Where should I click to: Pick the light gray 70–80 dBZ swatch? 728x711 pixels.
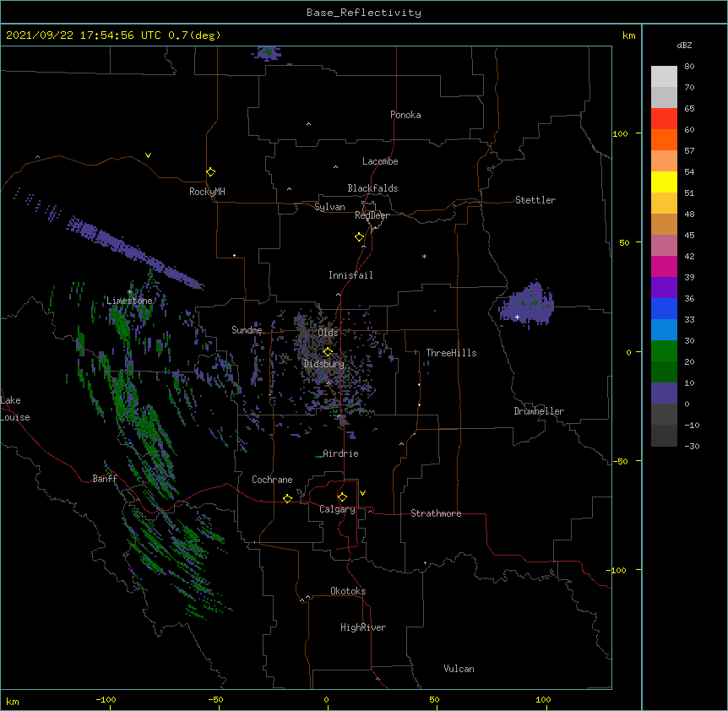click(664, 77)
